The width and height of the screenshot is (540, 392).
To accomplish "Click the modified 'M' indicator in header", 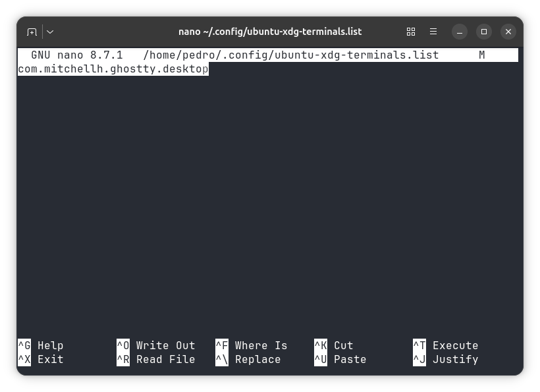I will point(482,55).
